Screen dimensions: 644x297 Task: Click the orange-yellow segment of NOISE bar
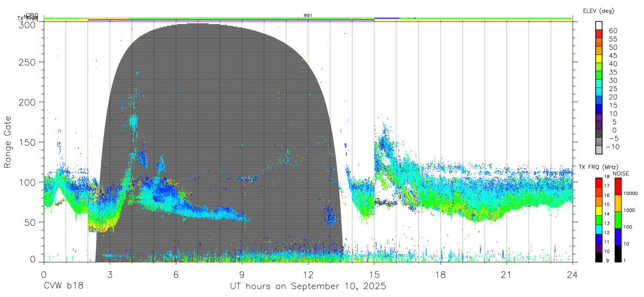617,203
